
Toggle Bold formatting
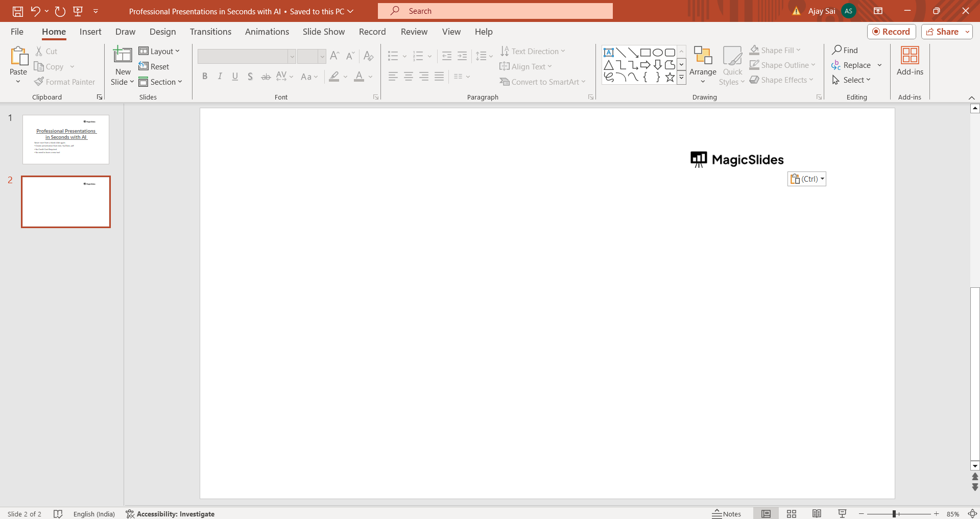(x=205, y=77)
